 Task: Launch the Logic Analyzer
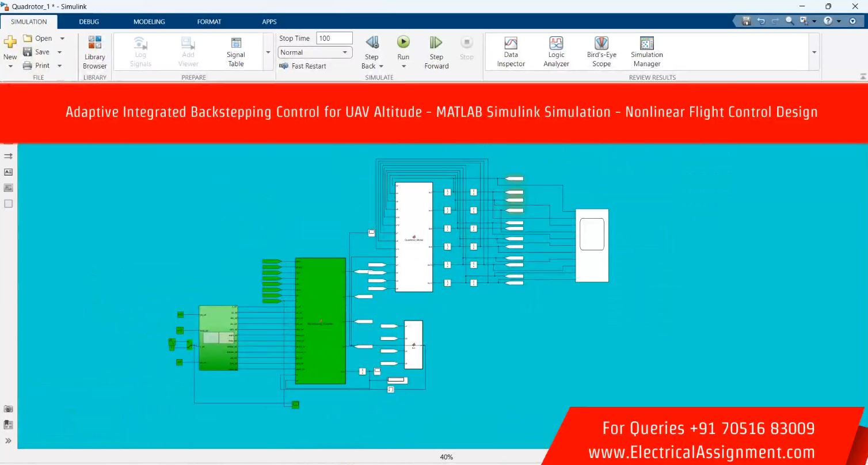tap(556, 52)
